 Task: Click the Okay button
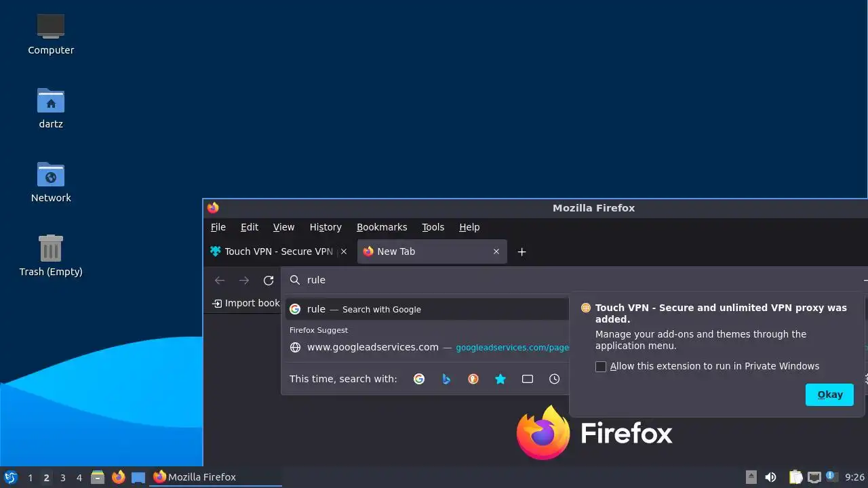tap(829, 394)
